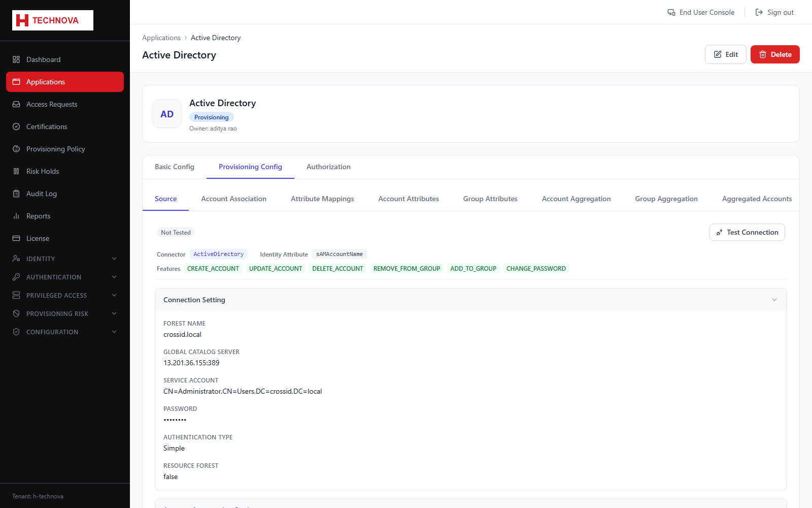Screen dimensions: 812x508
Task: Click the License card icon
Action: coord(16,238)
